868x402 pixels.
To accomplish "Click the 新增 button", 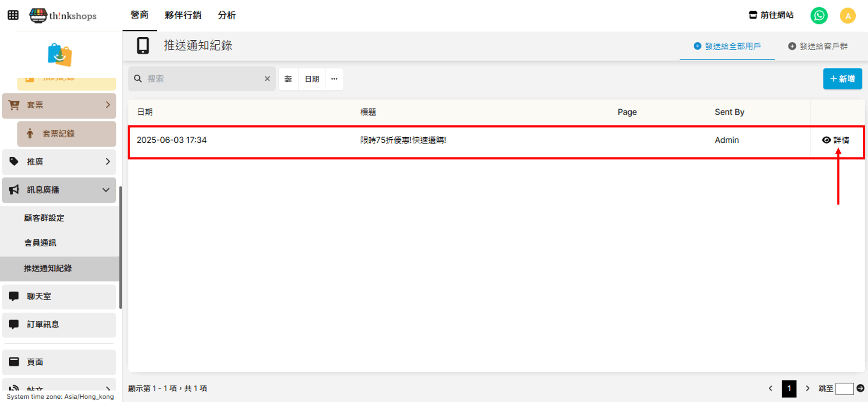I will coord(842,79).
